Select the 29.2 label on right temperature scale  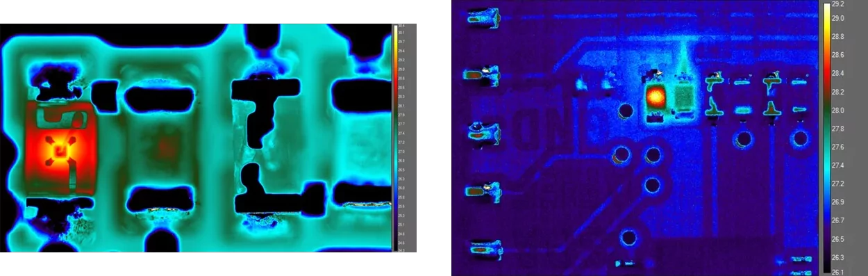point(838,3)
